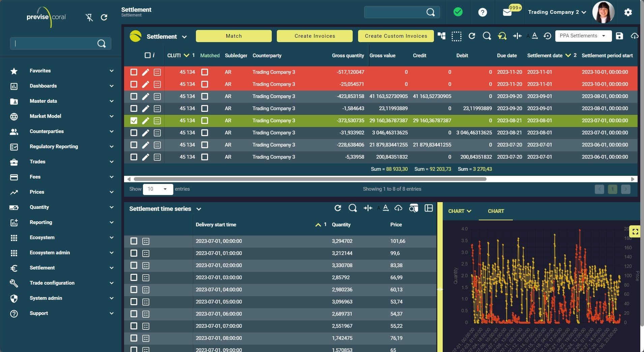Uncheck the selected green settlement row
This screenshot has height=352, width=644.
134,121
